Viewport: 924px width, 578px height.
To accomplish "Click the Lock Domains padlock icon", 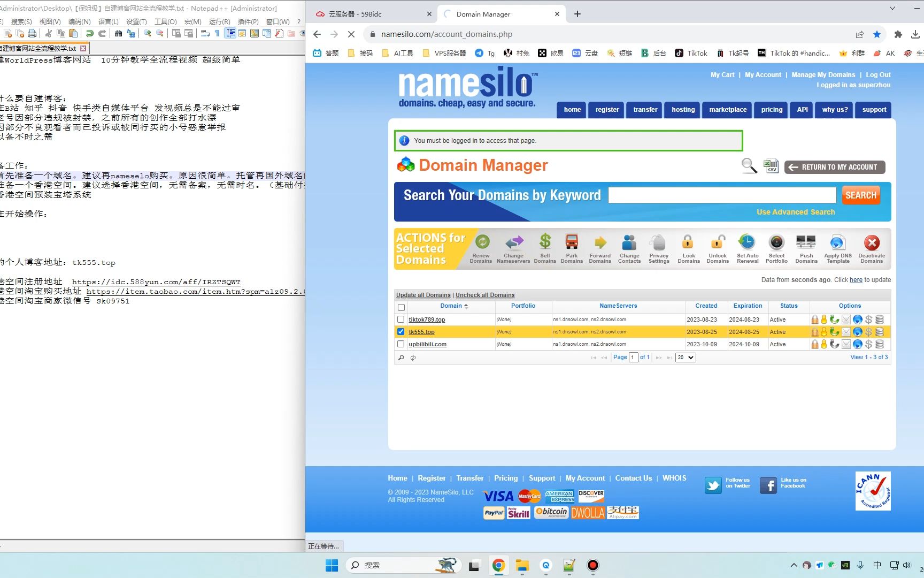I will coord(688,242).
